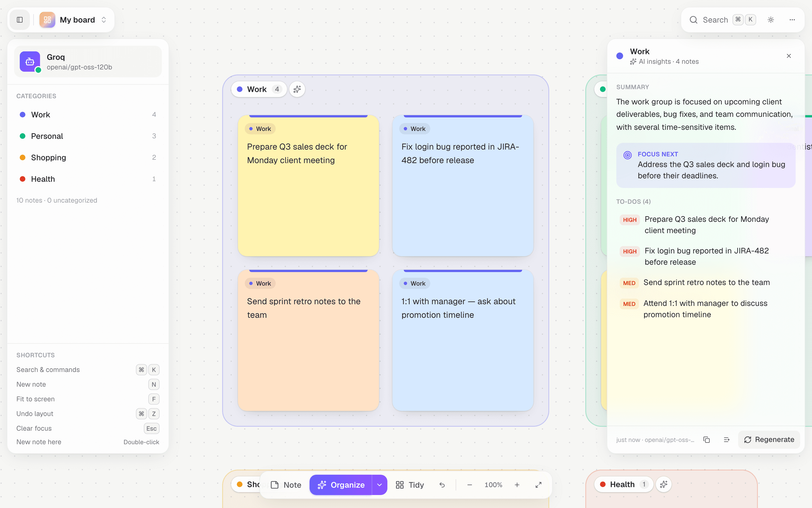Click the Organize button
This screenshot has height=508, width=812.
341,485
